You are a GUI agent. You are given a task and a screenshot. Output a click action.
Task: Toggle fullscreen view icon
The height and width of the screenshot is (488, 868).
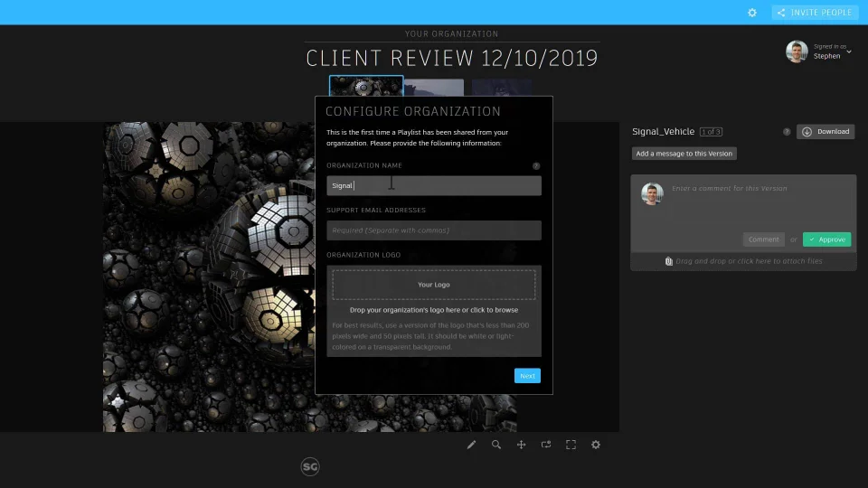click(571, 445)
